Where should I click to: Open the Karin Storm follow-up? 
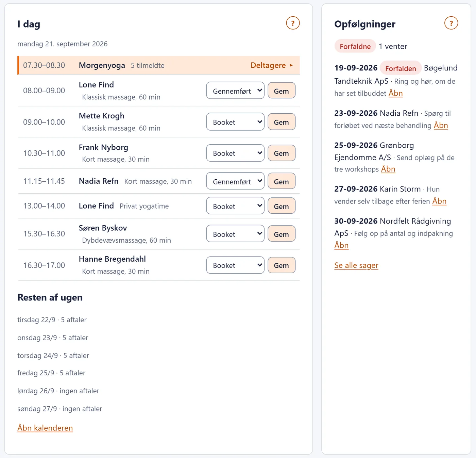coord(439,201)
